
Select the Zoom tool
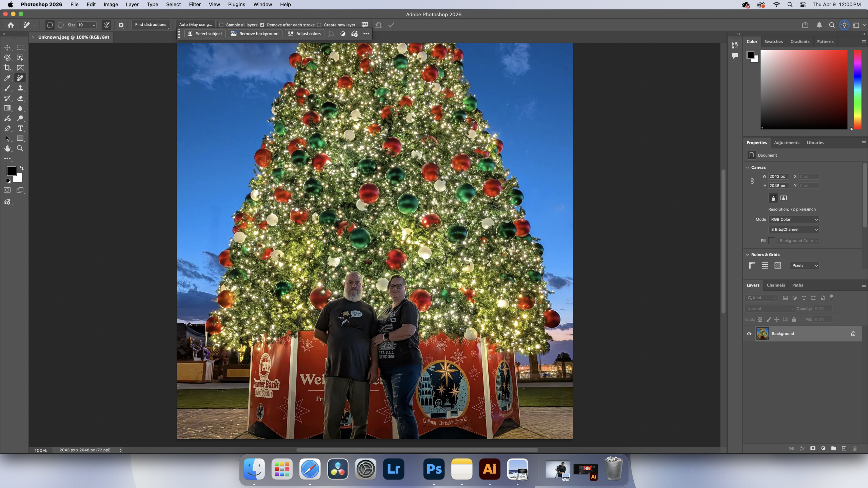tap(20, 148)
